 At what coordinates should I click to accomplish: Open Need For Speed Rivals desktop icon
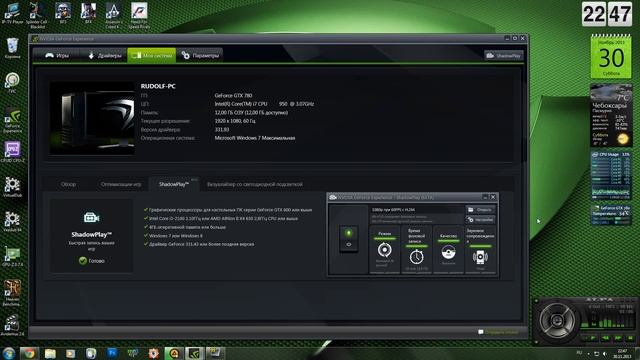[x=139, y=15]
